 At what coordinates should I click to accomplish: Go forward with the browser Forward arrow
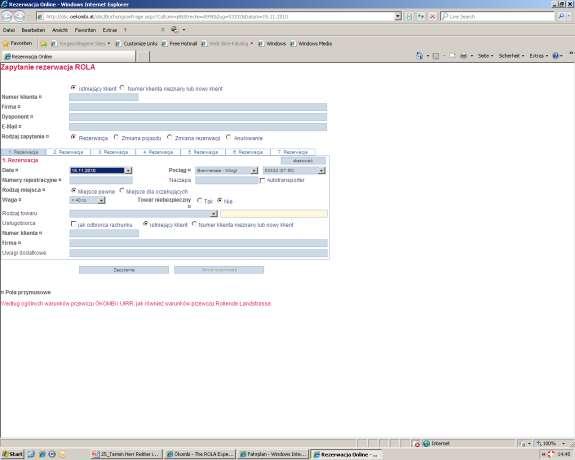(x=19, y=17)
